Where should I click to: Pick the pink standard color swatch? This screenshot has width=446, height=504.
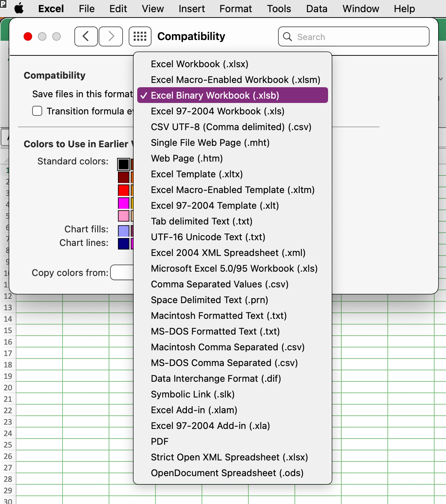[124, 216]
